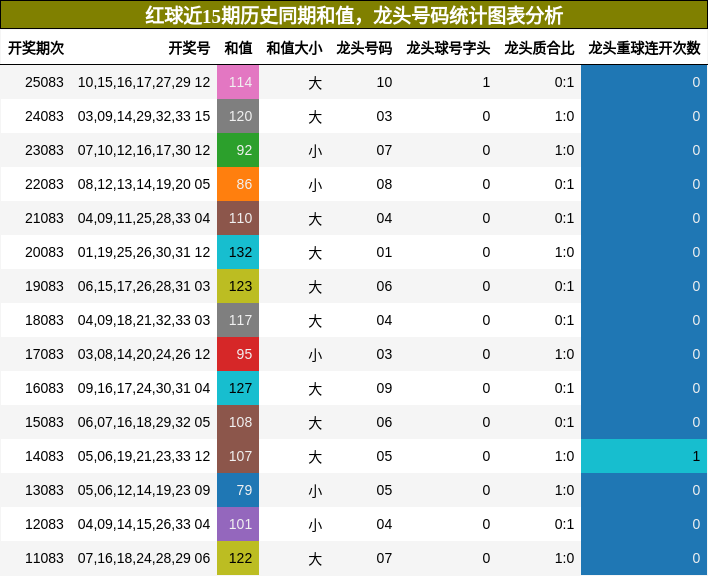Click dragon head number 10 in row 25083
This screenshot has height=576, width=708.
[384, 82]
